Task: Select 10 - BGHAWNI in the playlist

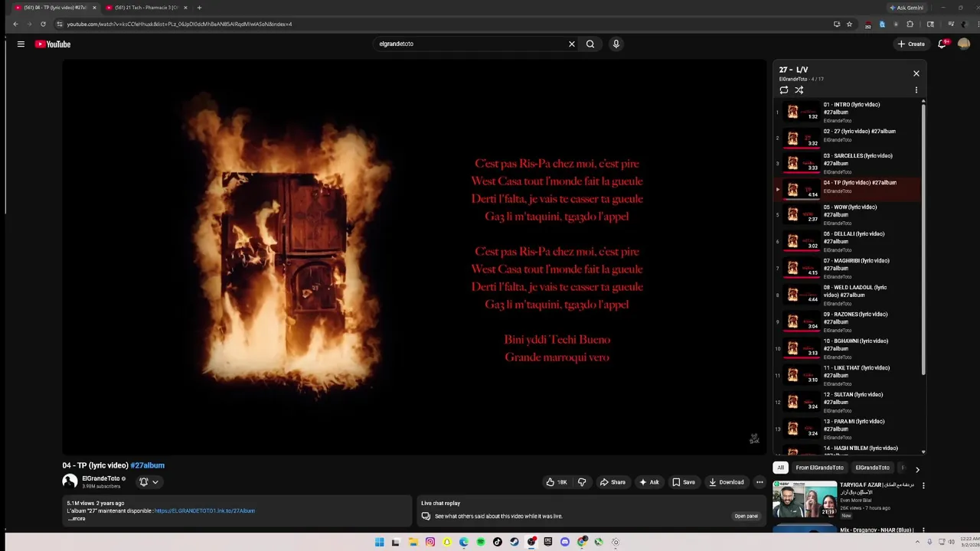Action: [848, 349]
